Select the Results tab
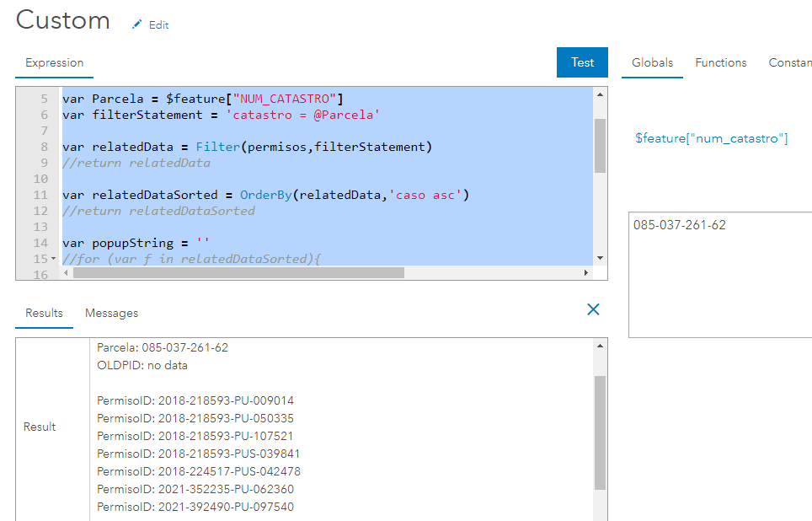Viewport: 812px width, 521px height. tap(44, 313)
